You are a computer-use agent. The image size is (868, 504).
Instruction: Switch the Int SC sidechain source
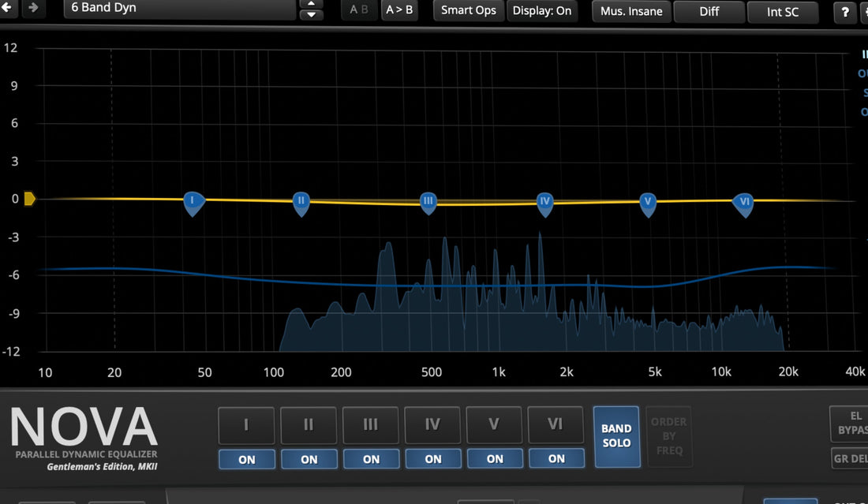click(782, 12)
